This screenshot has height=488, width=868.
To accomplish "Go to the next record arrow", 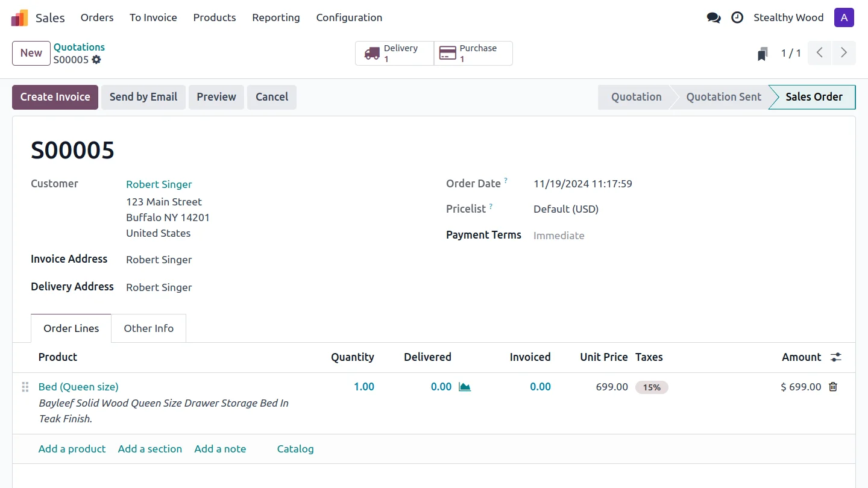I will tap(844, 53).
